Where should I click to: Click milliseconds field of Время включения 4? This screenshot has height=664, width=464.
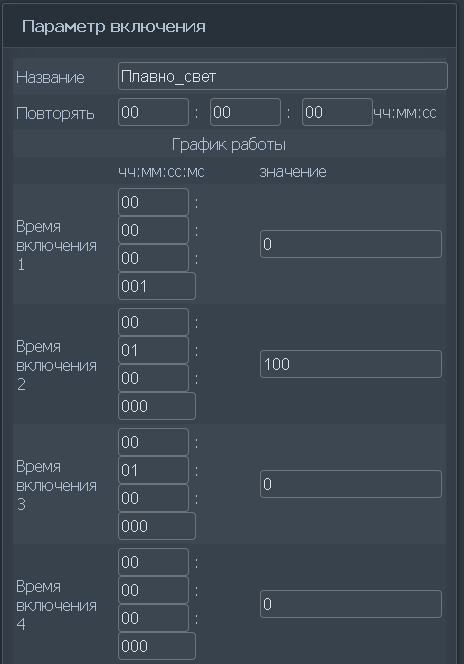[x=157, y=646]
